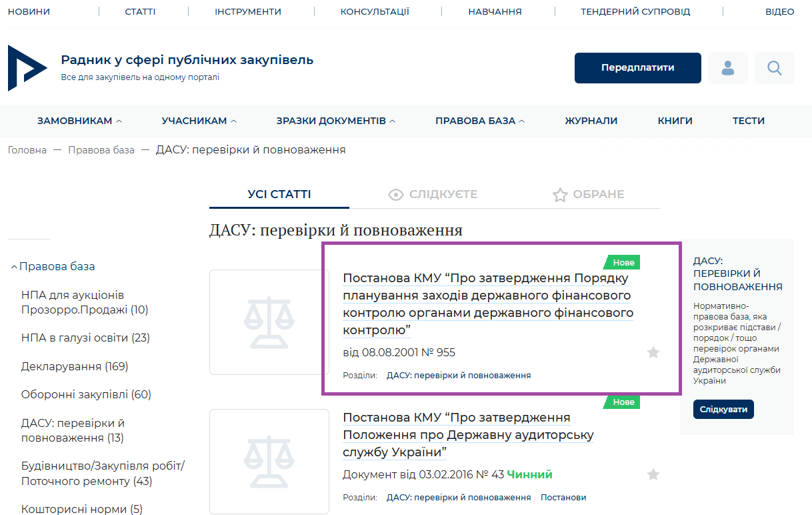The image size is (812, 515).
Task: Expand the Учасникам dropdown menu
Action: point(199,121)
